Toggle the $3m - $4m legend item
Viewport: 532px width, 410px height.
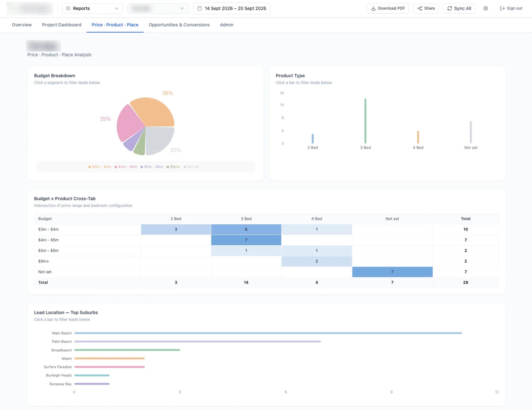[x=100, y=167]
